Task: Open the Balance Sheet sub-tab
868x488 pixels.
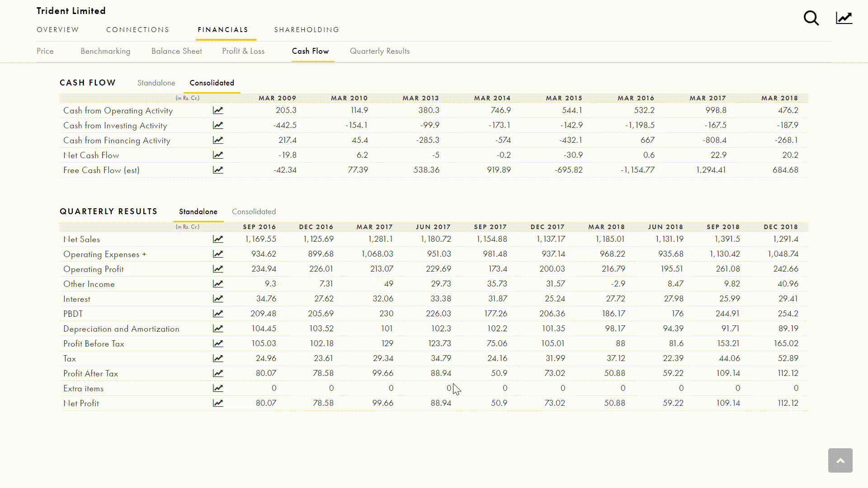Action: (176, 51)
